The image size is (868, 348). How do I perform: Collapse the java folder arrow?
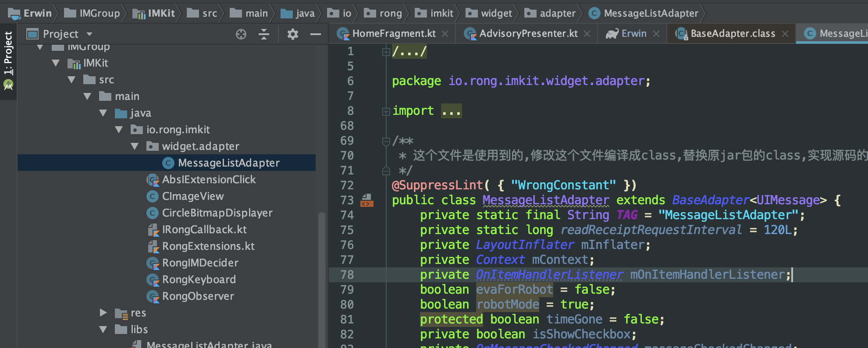click(103, 113)
